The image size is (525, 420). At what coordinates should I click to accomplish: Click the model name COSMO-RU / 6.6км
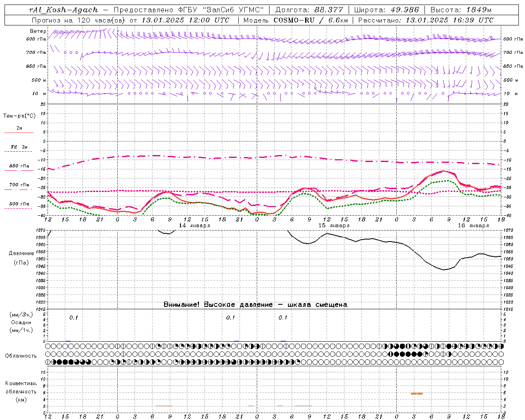pos(311,20)
